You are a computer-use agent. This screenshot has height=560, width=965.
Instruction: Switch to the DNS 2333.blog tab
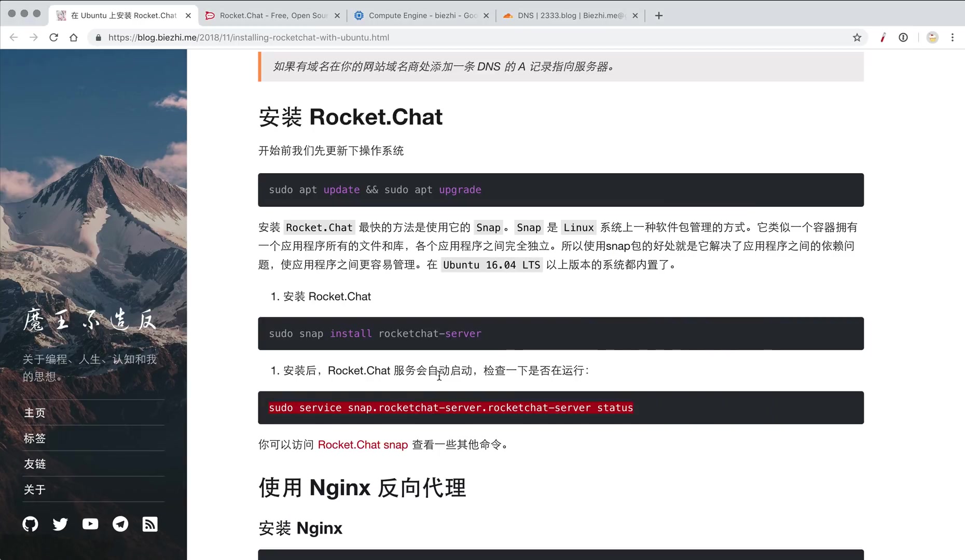pos(571,16)
